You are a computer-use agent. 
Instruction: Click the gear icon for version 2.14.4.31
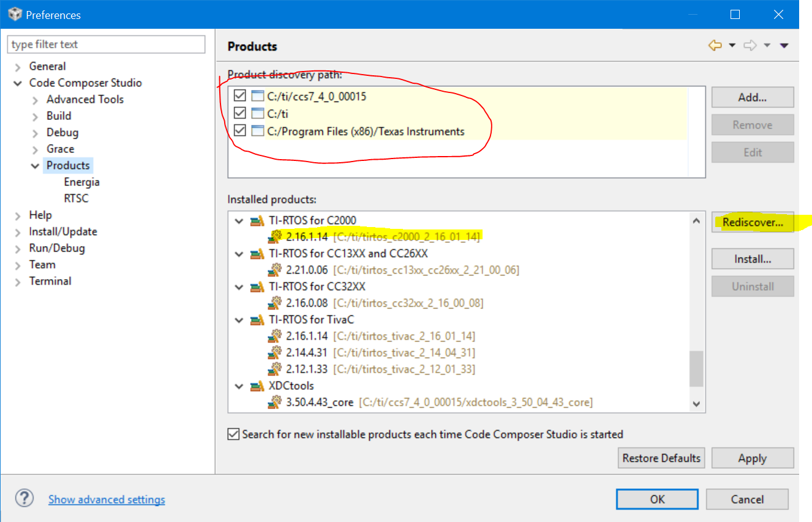tap(275, 352)
